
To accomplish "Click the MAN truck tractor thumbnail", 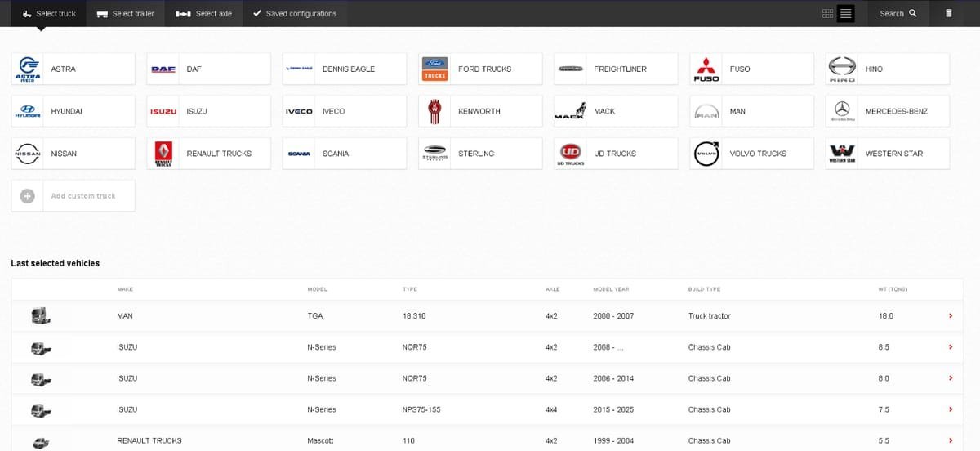I will pos(40,315).
